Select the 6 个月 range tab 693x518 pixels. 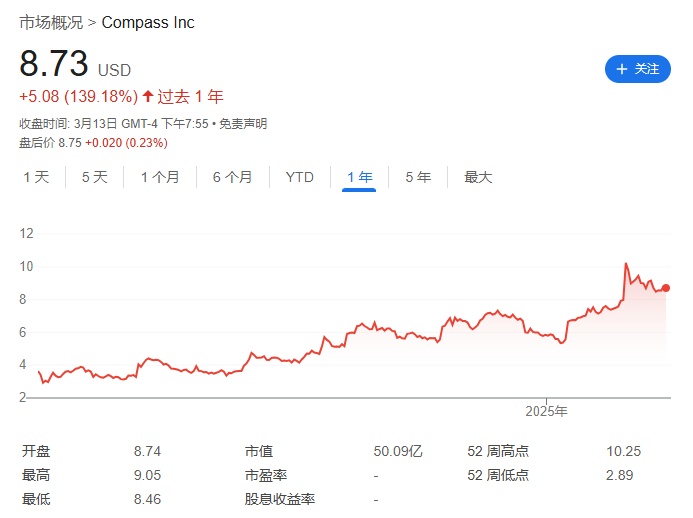click(232, 177)
